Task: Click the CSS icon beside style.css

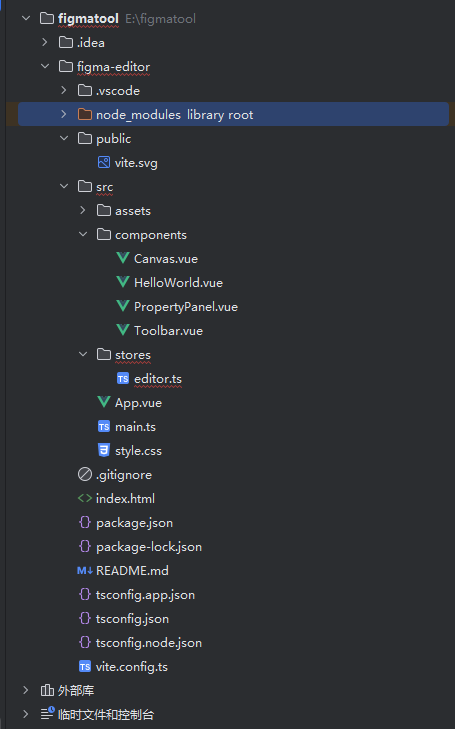Action: 104,451
